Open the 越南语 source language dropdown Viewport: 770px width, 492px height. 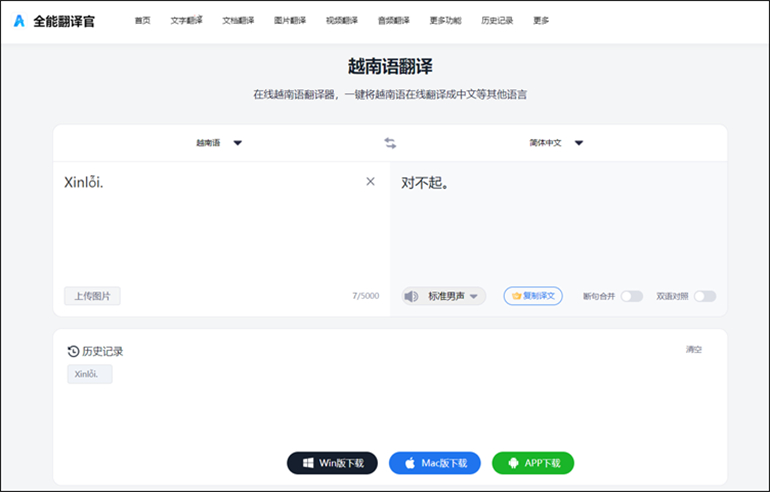point(218,143)
